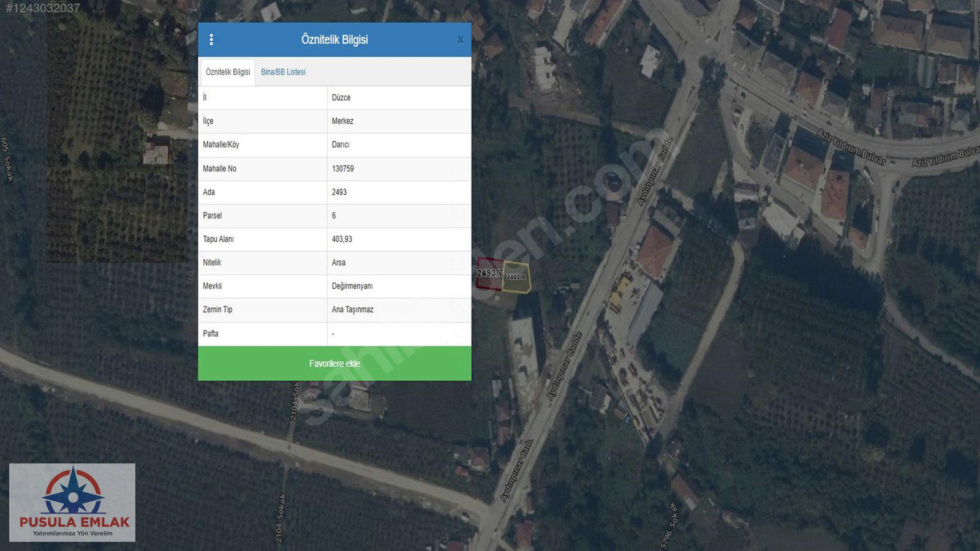
Task: Select the Merkez value in İlçe row
Action: (342, 121)
